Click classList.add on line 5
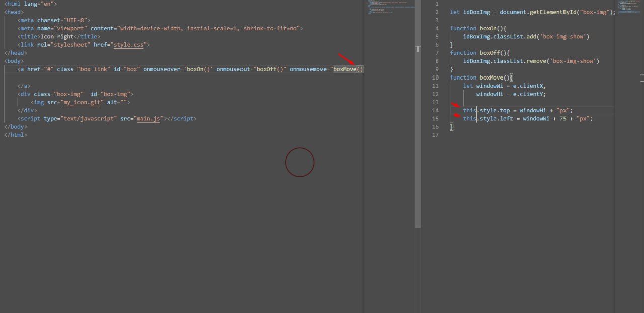Viewport: 644px width, 313px height. (x=513, y=37)
